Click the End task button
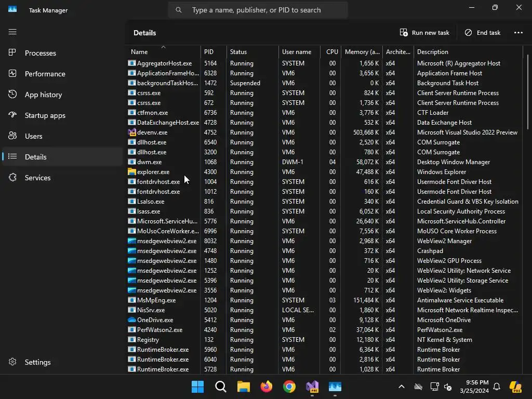The width and height of the screenshot is (532, 399). point(483,33)
